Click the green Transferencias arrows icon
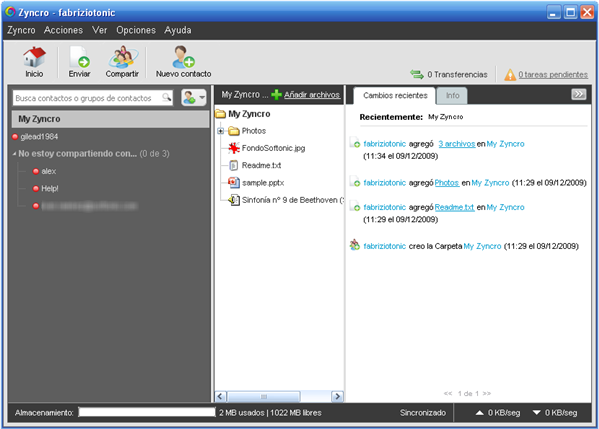Screen dimensions: 599x429 [417, 74]
